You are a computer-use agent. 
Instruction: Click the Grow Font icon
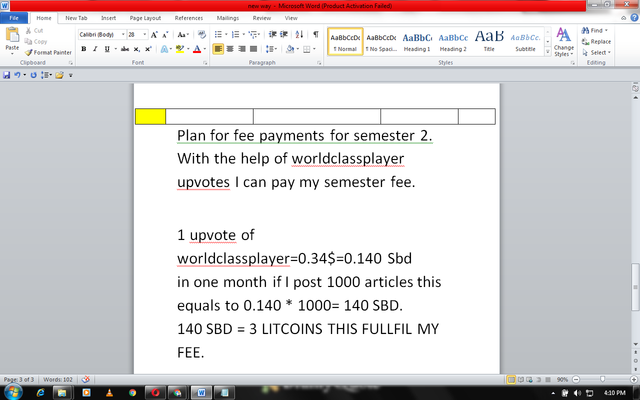[154, 35]
